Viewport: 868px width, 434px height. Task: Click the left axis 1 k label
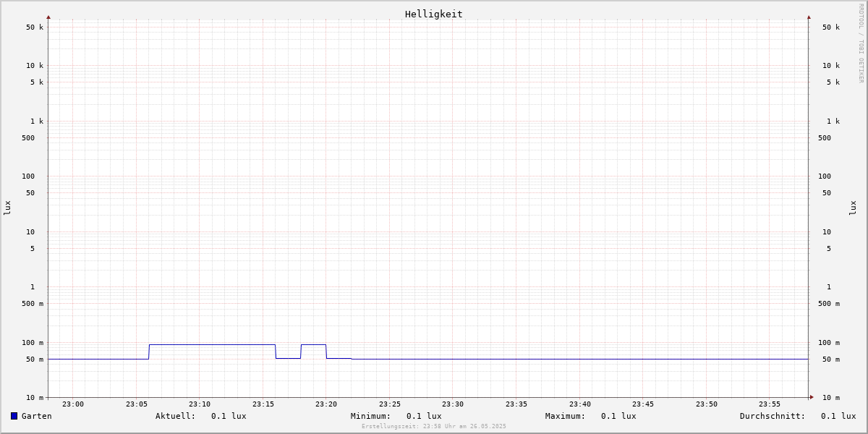coord(37,122)
